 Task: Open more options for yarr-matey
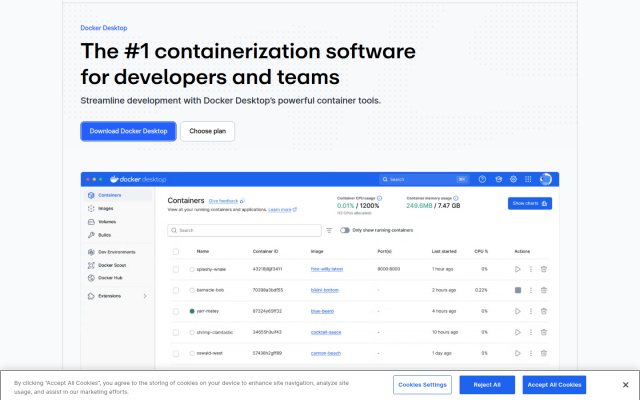[x=531, y=311]
